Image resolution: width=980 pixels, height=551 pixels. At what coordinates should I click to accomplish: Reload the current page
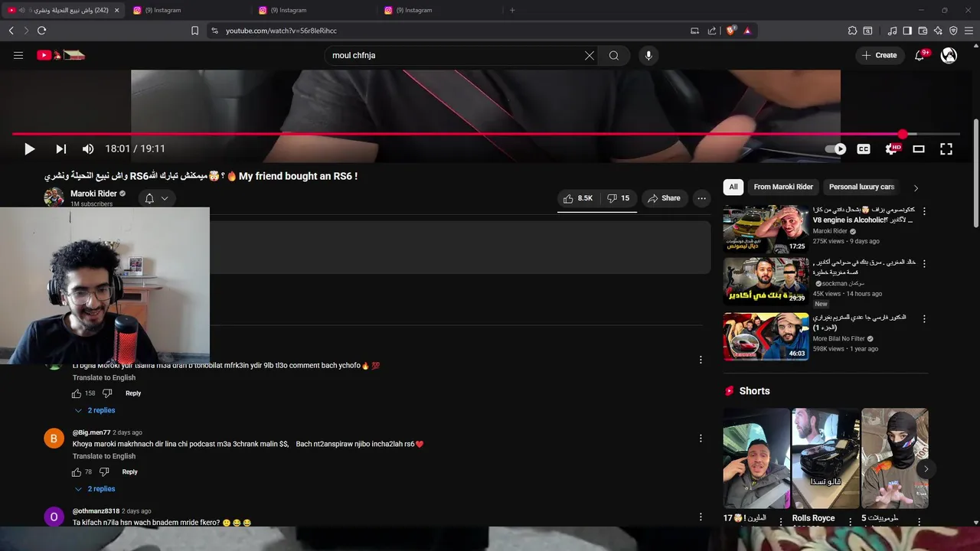[x=41, y=31]
